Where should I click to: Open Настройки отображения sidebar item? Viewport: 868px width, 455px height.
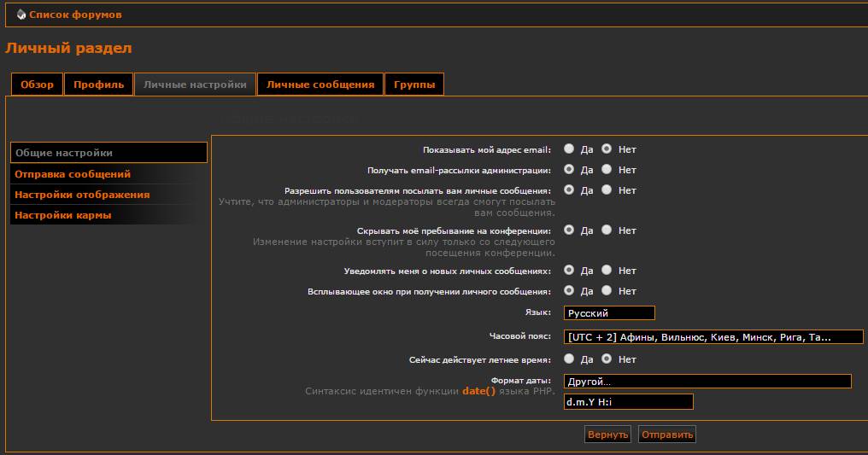tap(82, 195)
